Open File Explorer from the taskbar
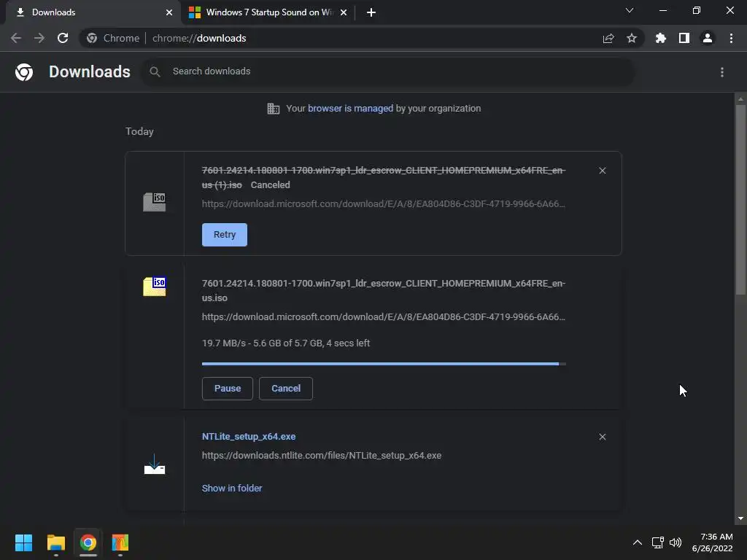The width and height of the screenshot is (747, 560). (55, 542)
